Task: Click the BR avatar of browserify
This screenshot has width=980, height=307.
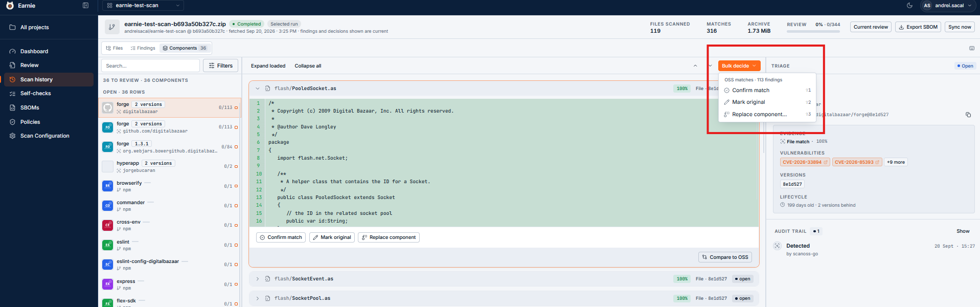Action: pyautogui.click(x=107, y=186)
